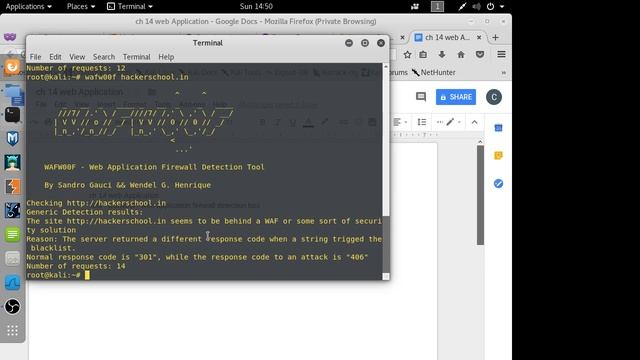Launch Wireshark from the dock
The width and height of the screenshot is (640, 360).
12,282
